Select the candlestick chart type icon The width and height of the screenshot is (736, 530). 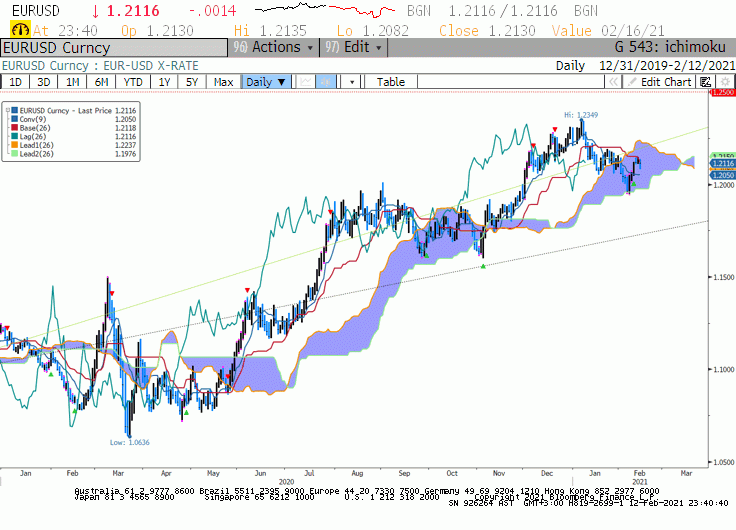[326, 82]
